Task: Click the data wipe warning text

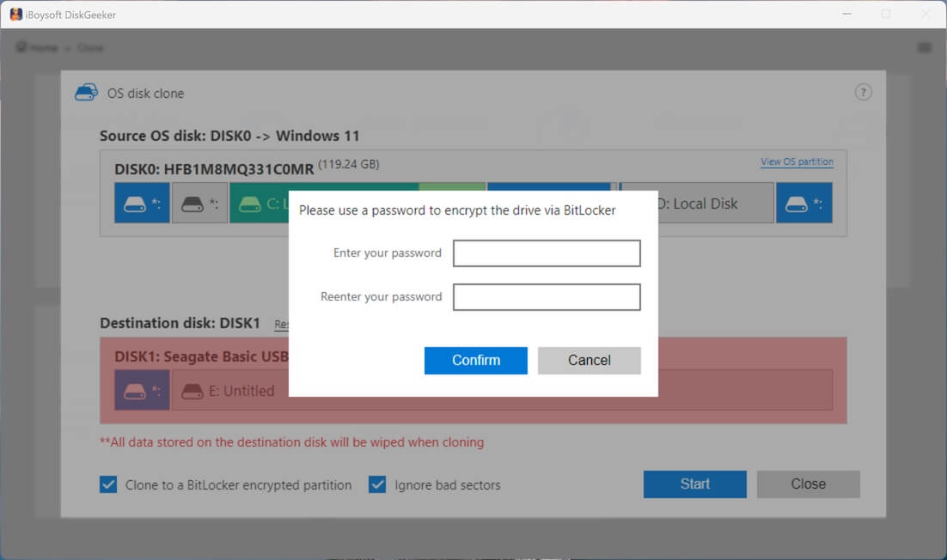Action: 291,442
